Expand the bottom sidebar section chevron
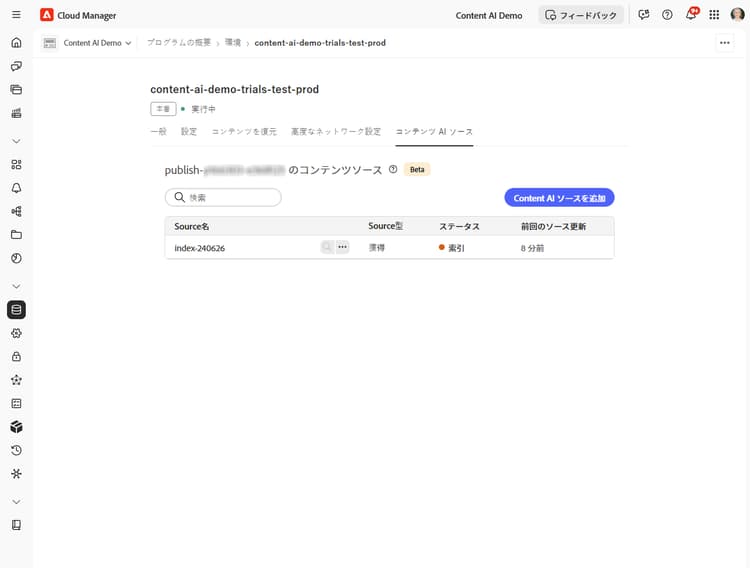 point(16,502)
